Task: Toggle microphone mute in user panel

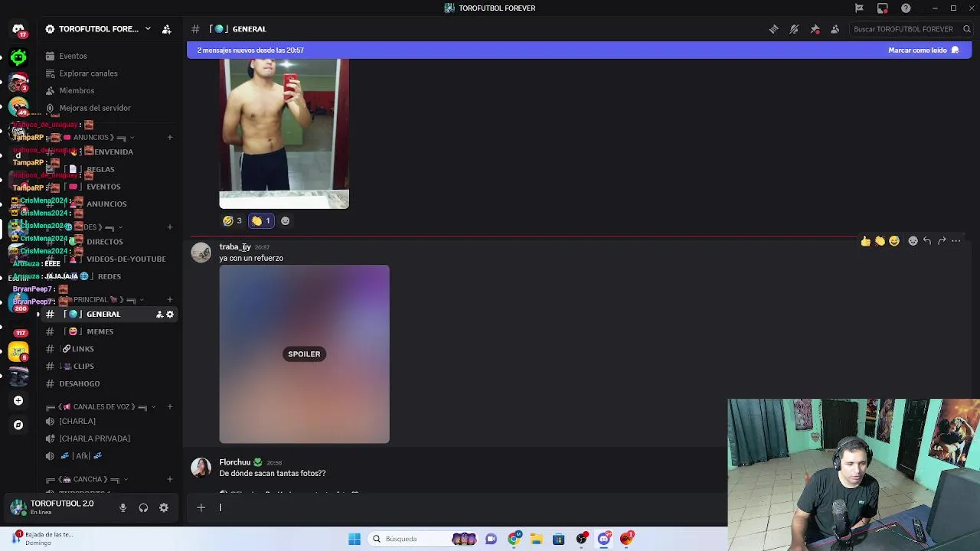Action: [122, 507]
